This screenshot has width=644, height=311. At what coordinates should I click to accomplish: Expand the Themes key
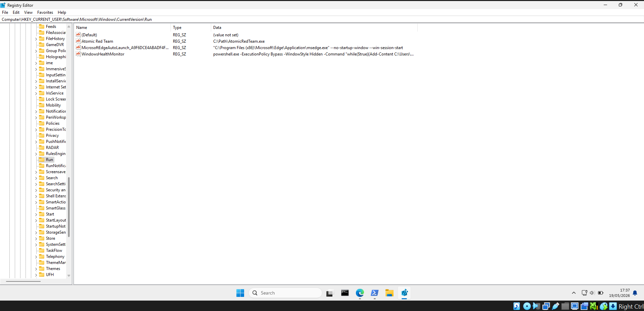pyautogui.click(x=36, y=269)
